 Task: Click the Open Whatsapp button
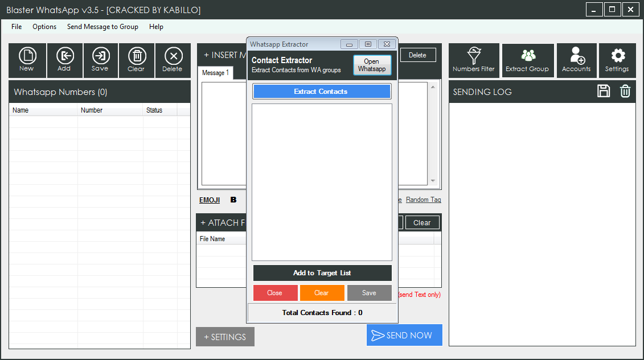[x=372, y=65]
